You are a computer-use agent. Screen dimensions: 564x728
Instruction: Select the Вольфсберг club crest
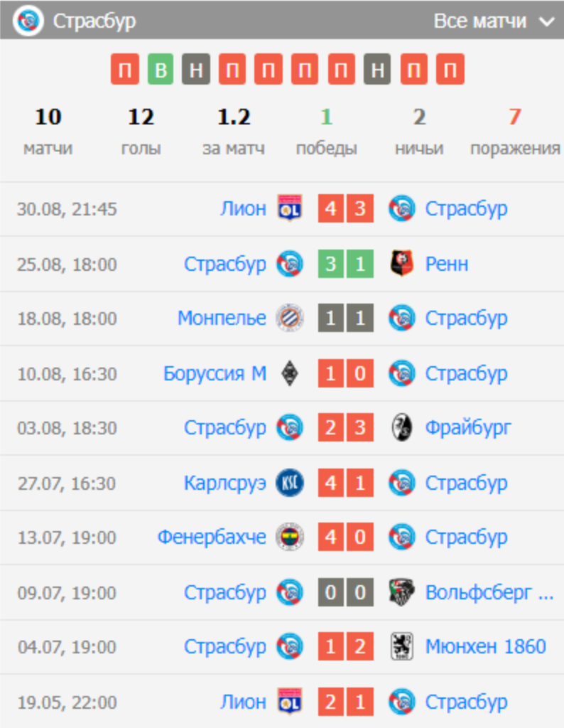coord(401,592)
